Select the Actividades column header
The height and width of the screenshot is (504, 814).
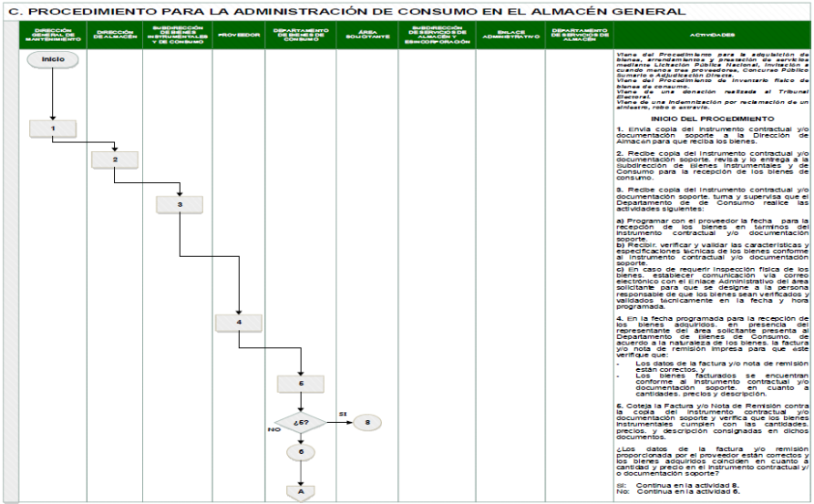point(712,35)
